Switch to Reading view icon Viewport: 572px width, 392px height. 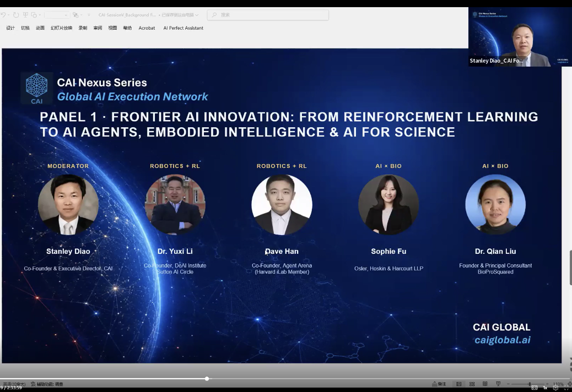point(485,384)
